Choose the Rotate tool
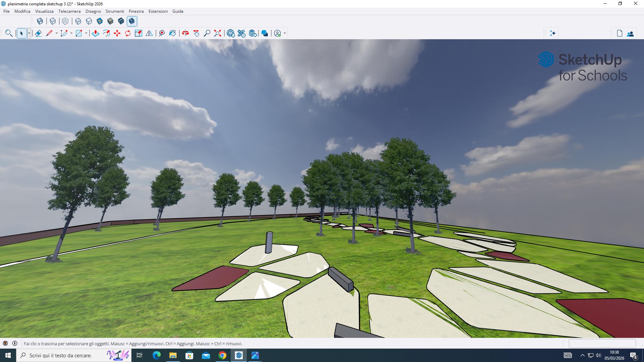This screenshot has width=644, height=362. (128, 33)
